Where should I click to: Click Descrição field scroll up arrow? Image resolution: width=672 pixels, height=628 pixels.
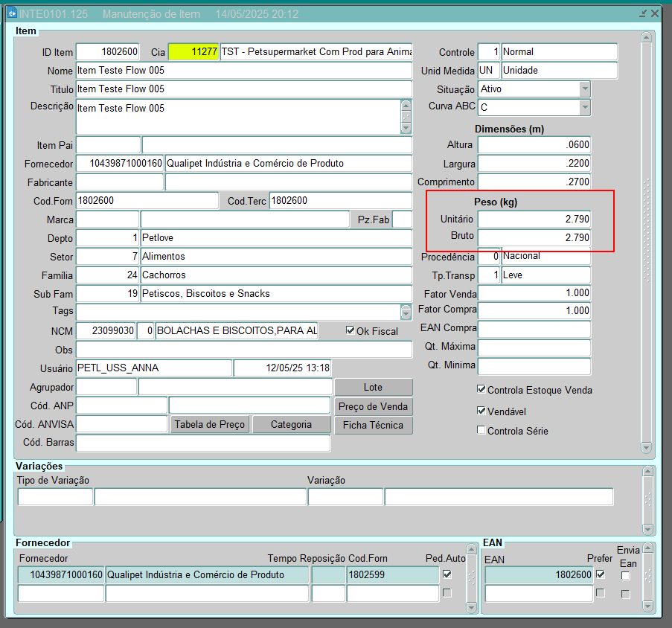(x=406, y=104)
